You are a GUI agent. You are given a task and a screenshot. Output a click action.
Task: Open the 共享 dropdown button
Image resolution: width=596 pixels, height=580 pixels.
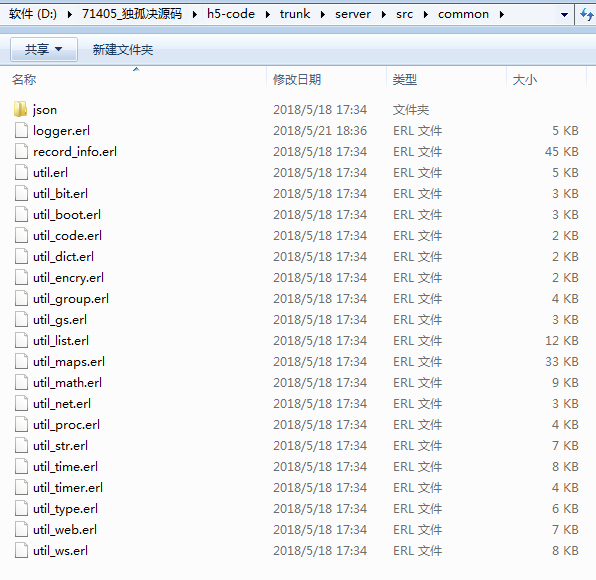[x=44, y=49]
